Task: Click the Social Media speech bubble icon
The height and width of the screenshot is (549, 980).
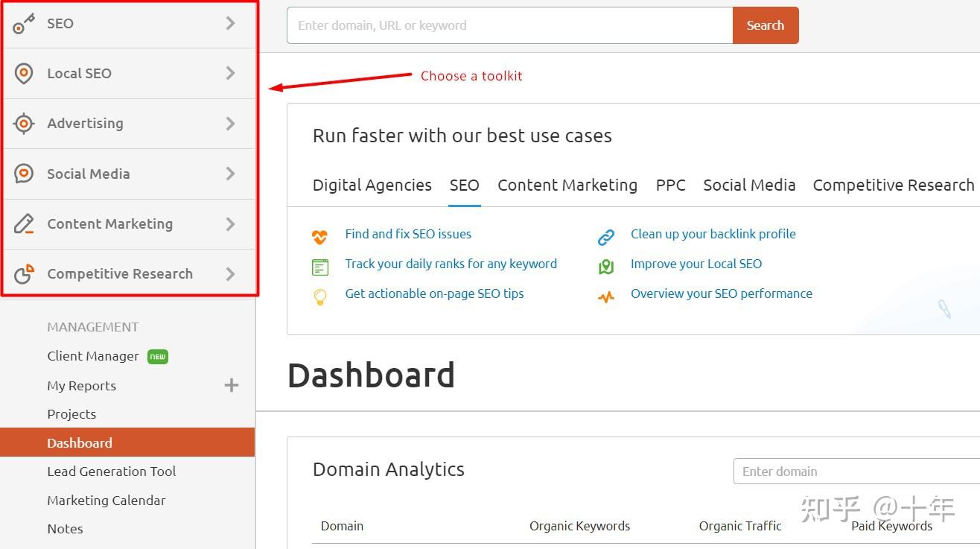Action: [x=23, y=174]
